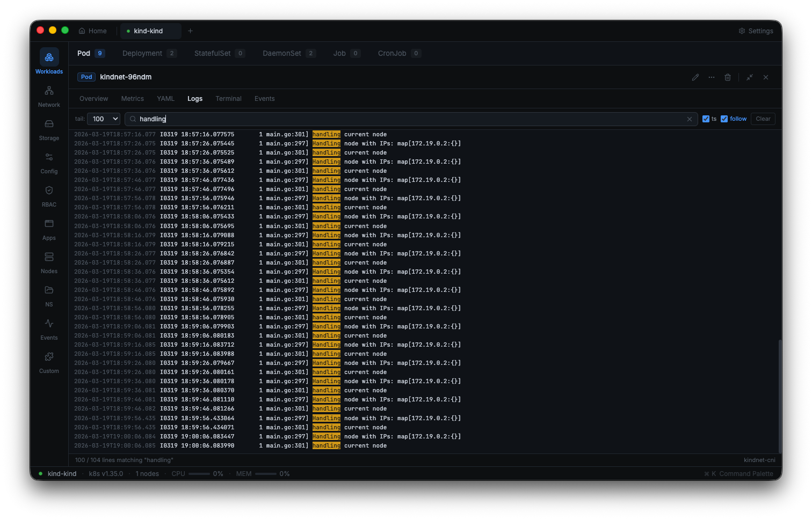Screen dimensions: 812x520
Task: Disable the ts timestamp checkbox
Action: point(706,119)
